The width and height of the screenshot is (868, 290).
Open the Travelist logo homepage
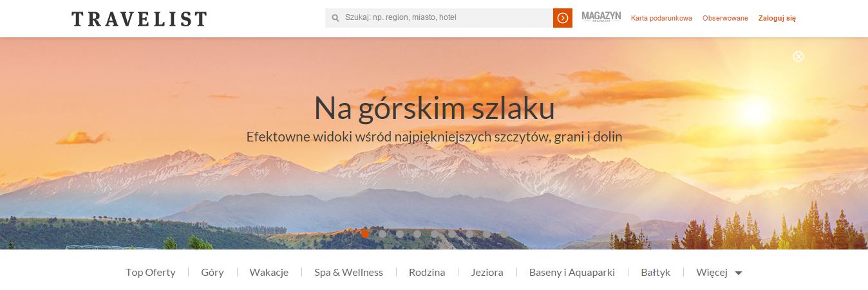click(x=139, y=19)
